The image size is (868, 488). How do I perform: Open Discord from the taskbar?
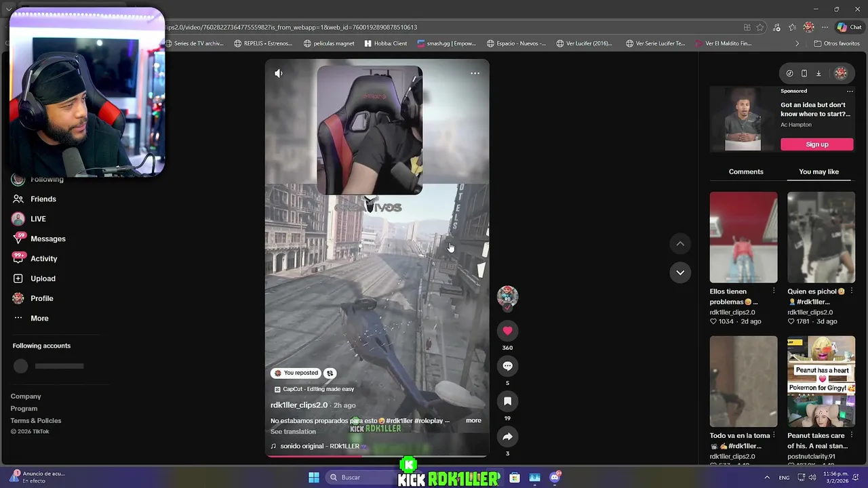(x=555, y=477)
